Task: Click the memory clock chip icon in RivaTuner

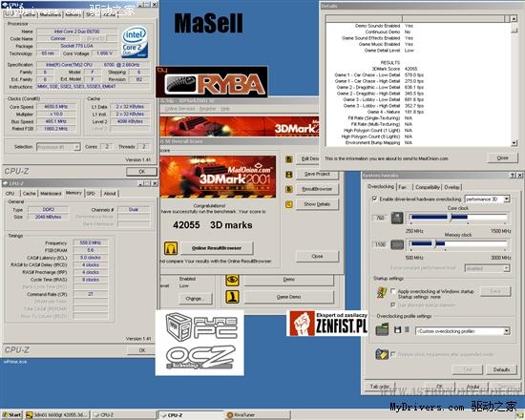Action: [397, 244]
